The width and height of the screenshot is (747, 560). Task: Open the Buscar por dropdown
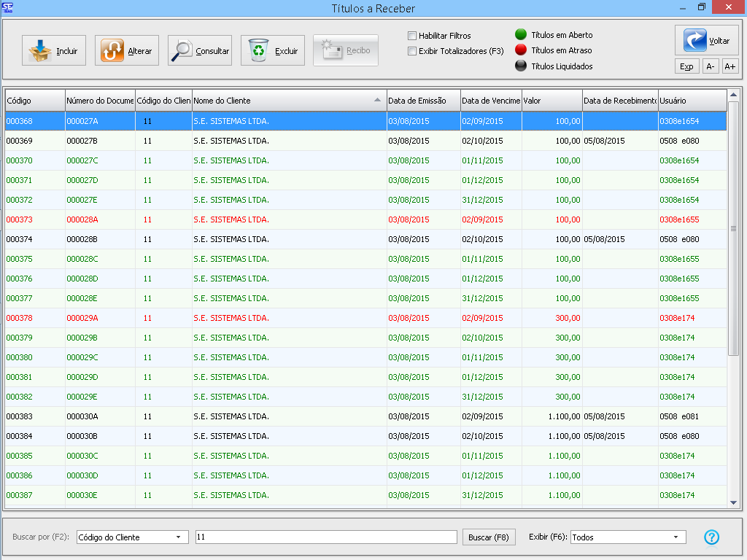click(132, 537)
